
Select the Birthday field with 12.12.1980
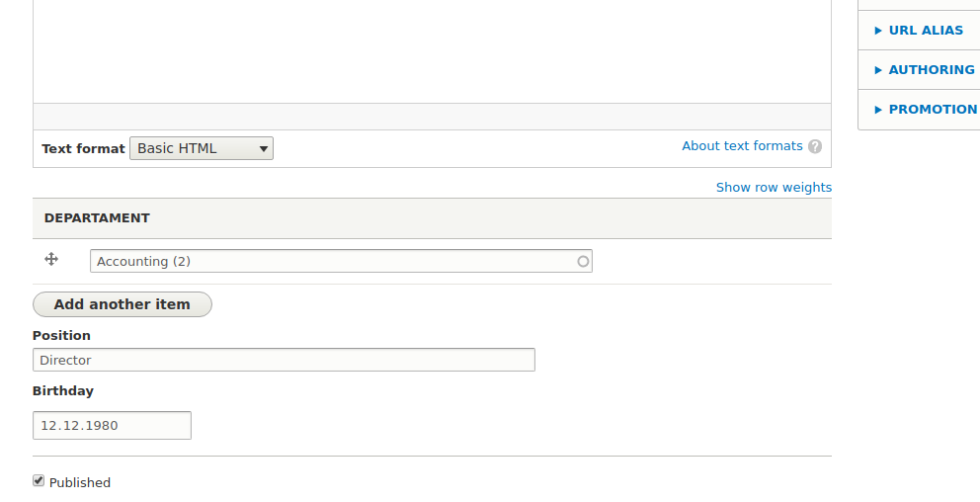pyautogui.click(x=112, y=426)
